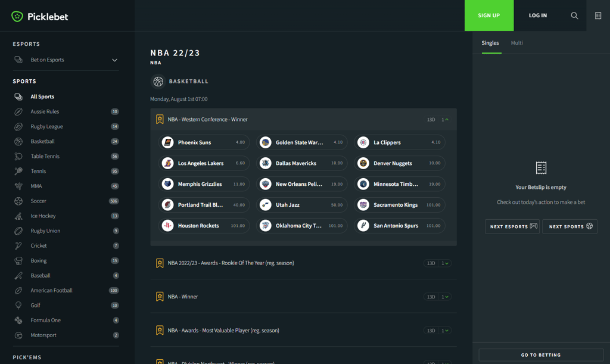610x364 pixels.
Task: Click the Formula One sidebar icon
Action: tap(18, 321)
